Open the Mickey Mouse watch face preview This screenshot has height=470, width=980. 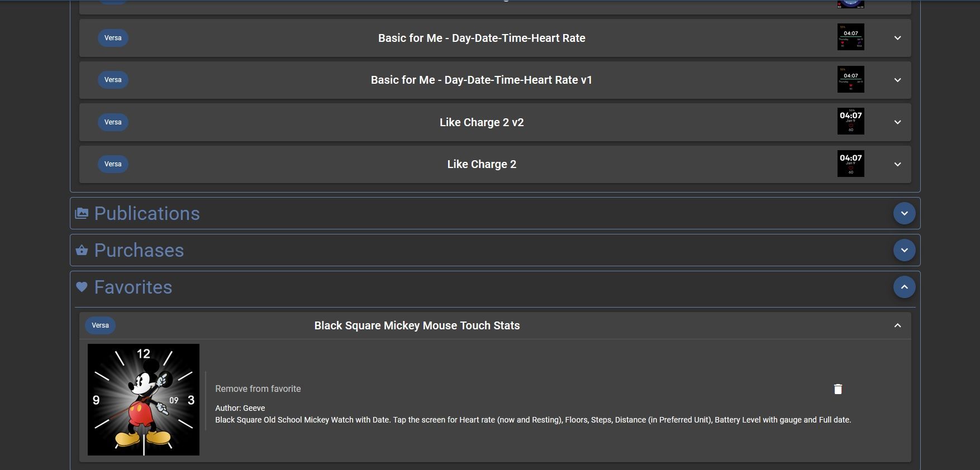(144, 400)
